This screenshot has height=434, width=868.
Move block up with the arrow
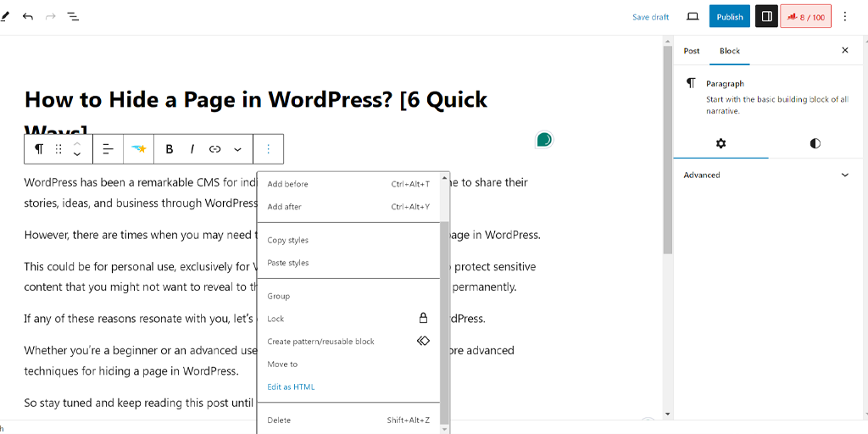pyautogui.click(x=77, y=143)
